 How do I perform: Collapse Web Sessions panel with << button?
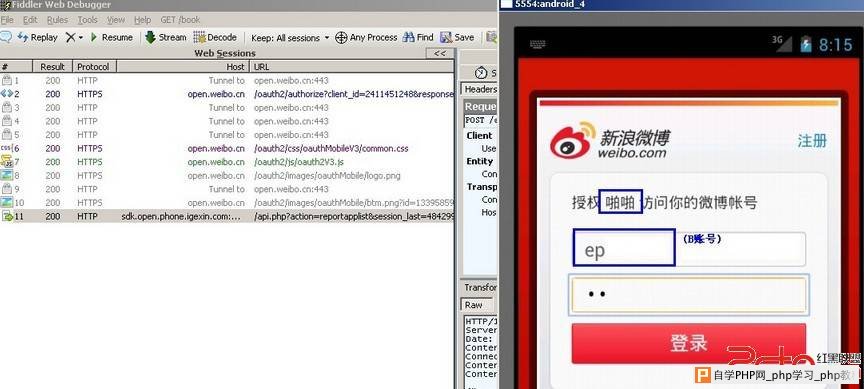(440, 53)
